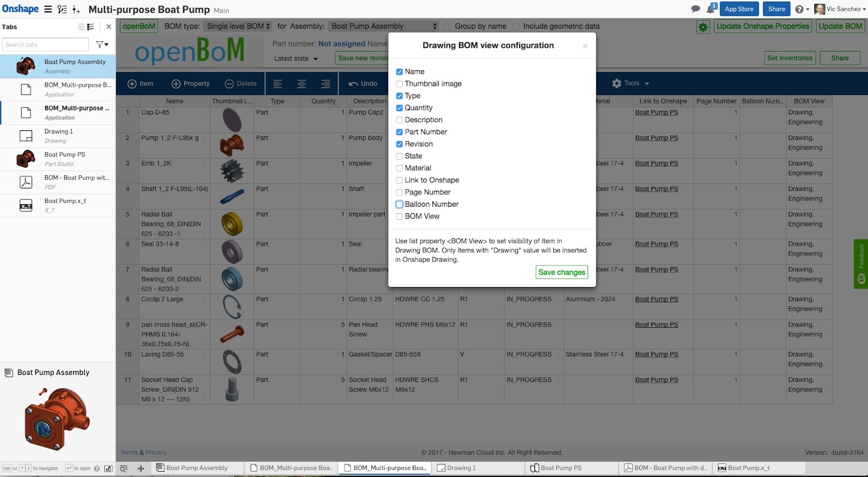Click the Onshape logo

[20, 9]
